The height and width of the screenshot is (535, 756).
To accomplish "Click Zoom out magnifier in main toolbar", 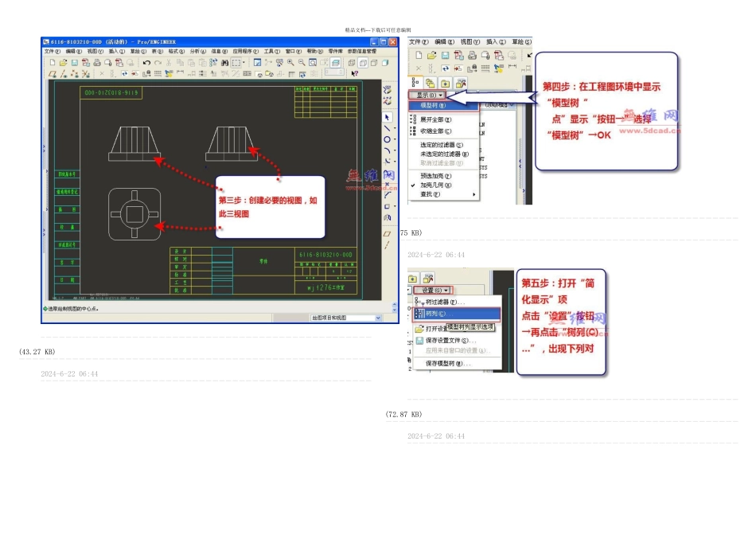I will (302, 62).
